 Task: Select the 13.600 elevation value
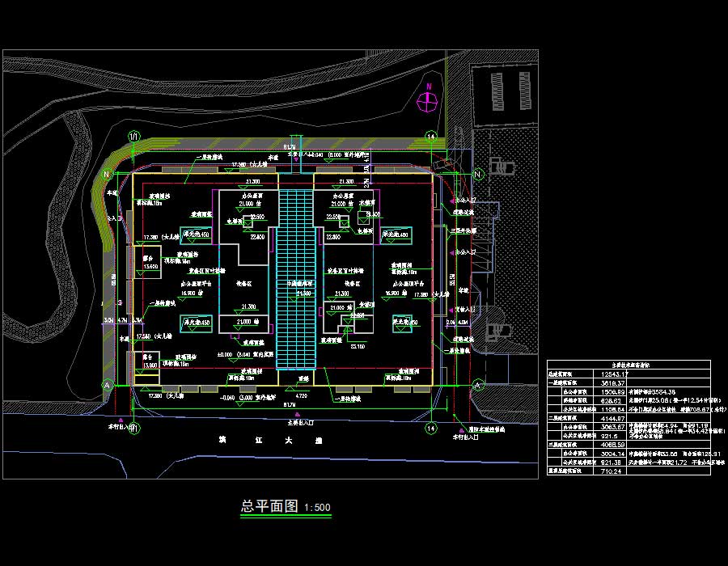[x=150, y=365]
